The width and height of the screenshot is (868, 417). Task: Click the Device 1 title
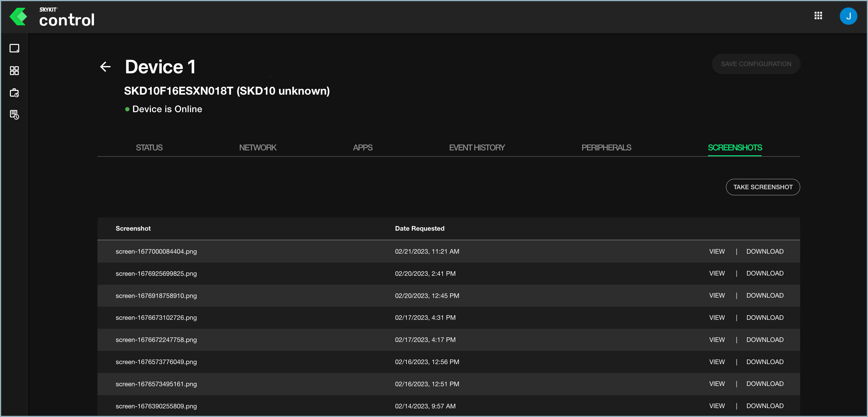pos(160,66)
